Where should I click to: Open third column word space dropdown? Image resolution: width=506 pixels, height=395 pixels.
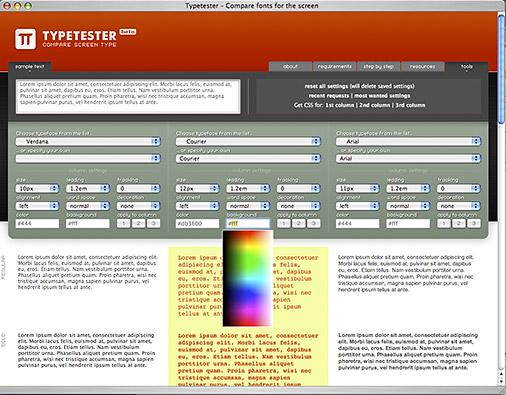pyautogui.click(x=408, y=206)
